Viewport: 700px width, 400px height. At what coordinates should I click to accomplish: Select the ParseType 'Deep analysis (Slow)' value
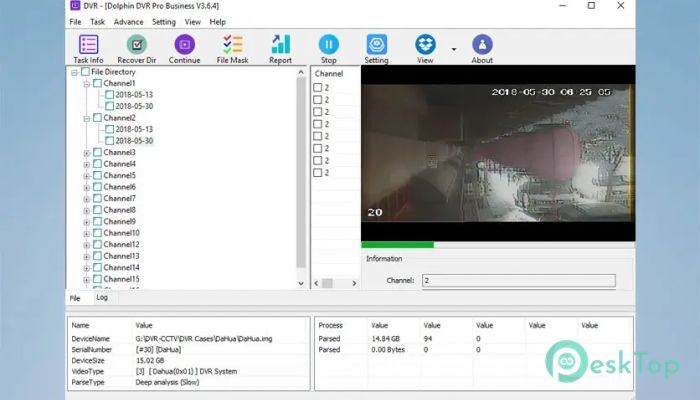point(167,383)
